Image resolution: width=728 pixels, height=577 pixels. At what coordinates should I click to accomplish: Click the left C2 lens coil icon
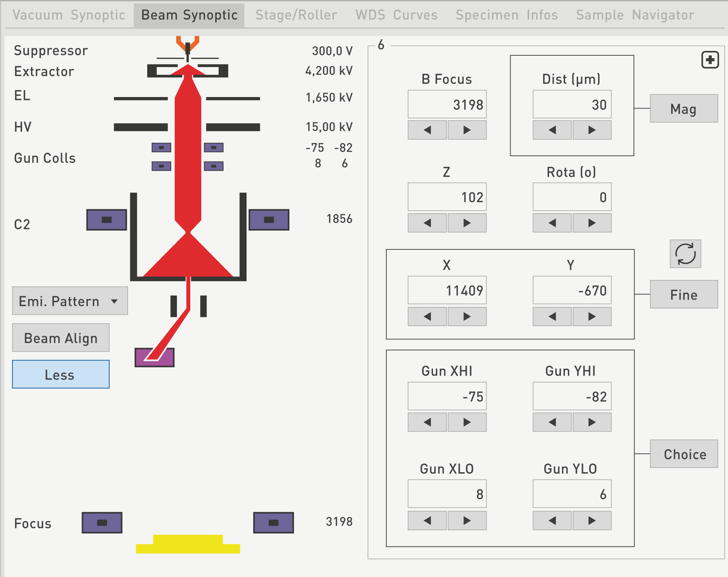[107, 220]
